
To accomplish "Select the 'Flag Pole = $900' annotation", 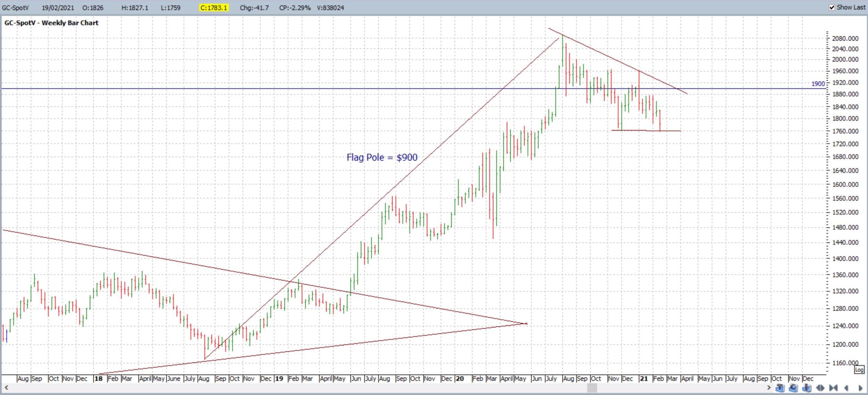I will [x=382, y=158].
